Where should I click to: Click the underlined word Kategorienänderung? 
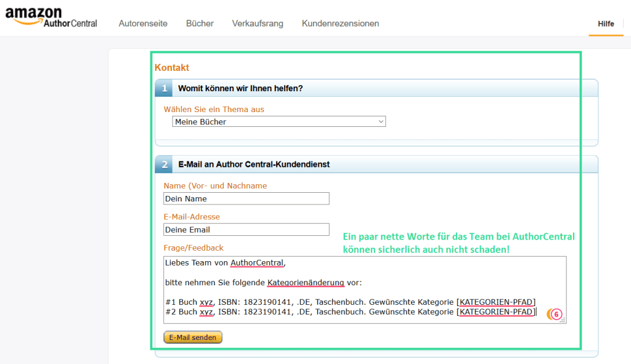(x=306, y=282)
